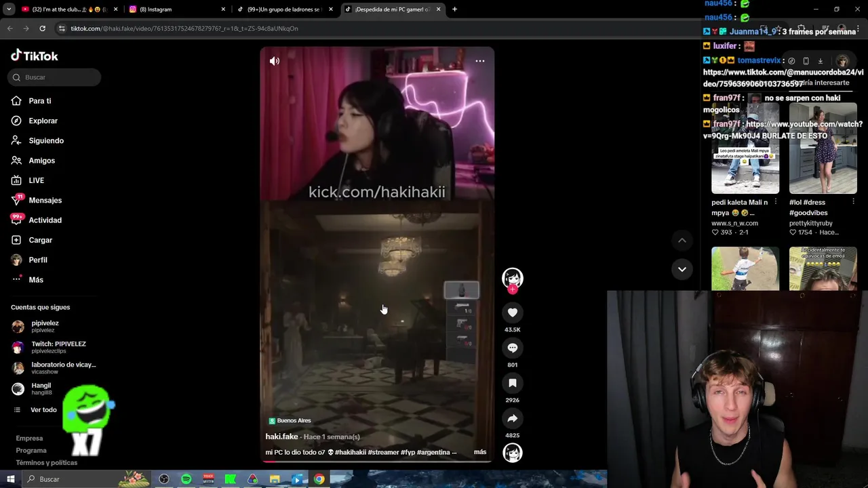Screen dimensions: 868x488
Task: Like the video with the heart icon
Action: 513,312
